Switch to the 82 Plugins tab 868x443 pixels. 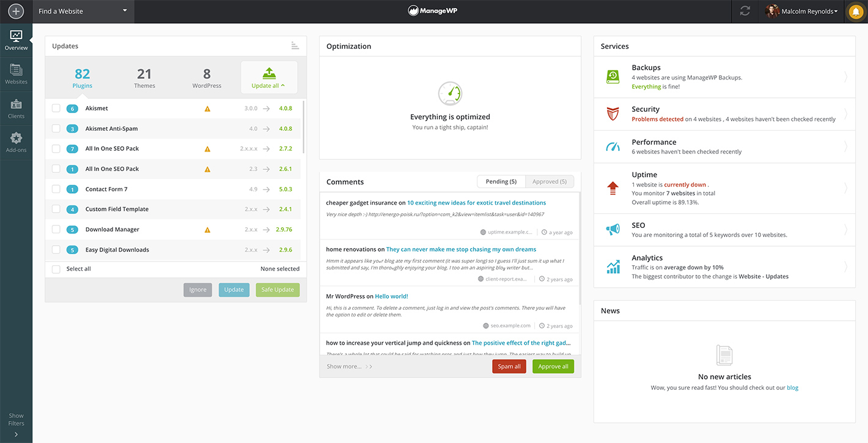[83, 78]
